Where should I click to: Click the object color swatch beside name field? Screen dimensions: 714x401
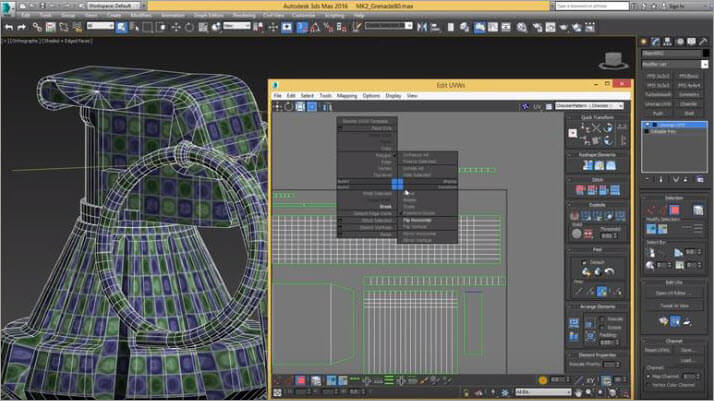pos(706,53)
